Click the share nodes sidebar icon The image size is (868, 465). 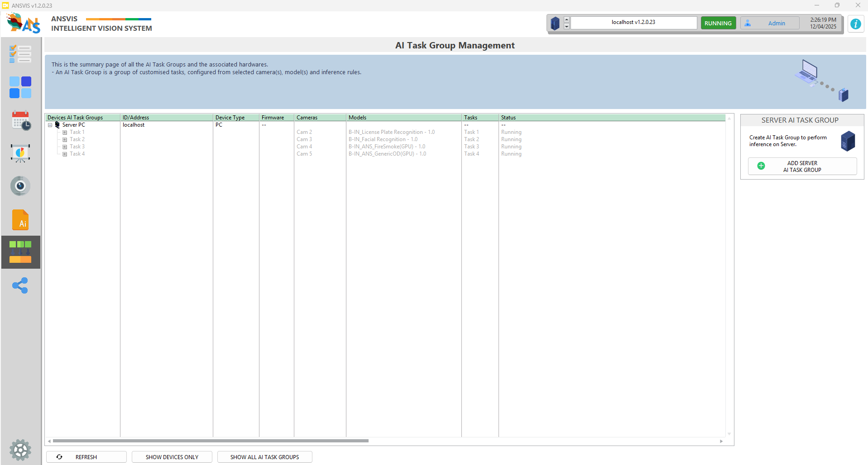(x=20, y=285)
